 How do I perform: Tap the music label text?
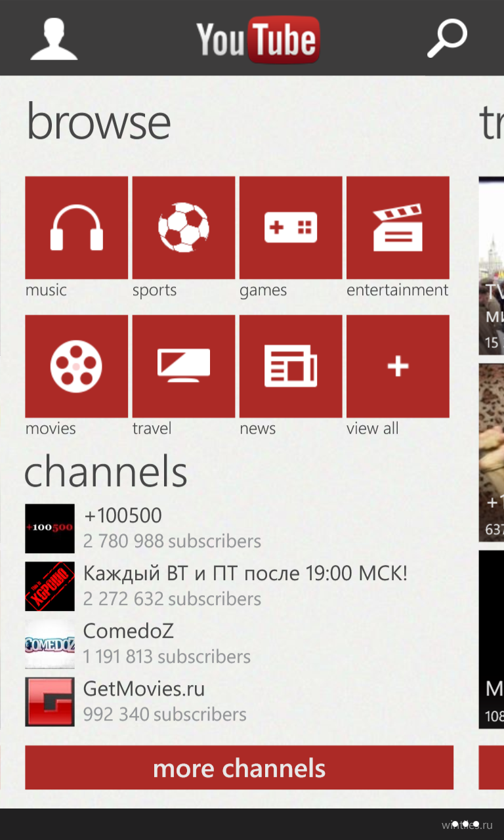tap(46, 290)
